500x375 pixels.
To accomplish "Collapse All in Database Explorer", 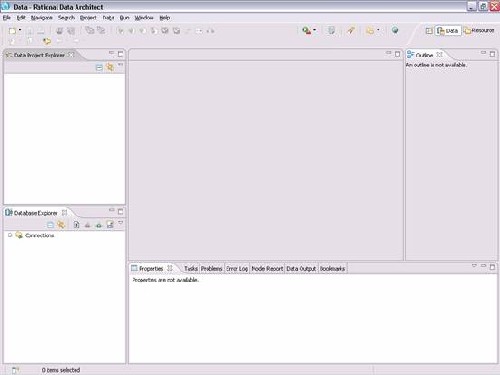I will pyautogui.click(x=50, y=225).
